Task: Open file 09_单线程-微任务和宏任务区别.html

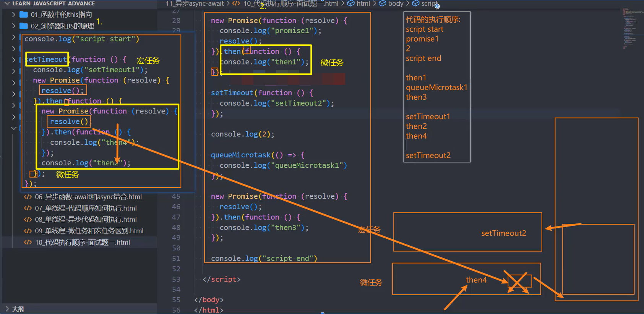Action: pyautogui.click(x=89, y=231)
